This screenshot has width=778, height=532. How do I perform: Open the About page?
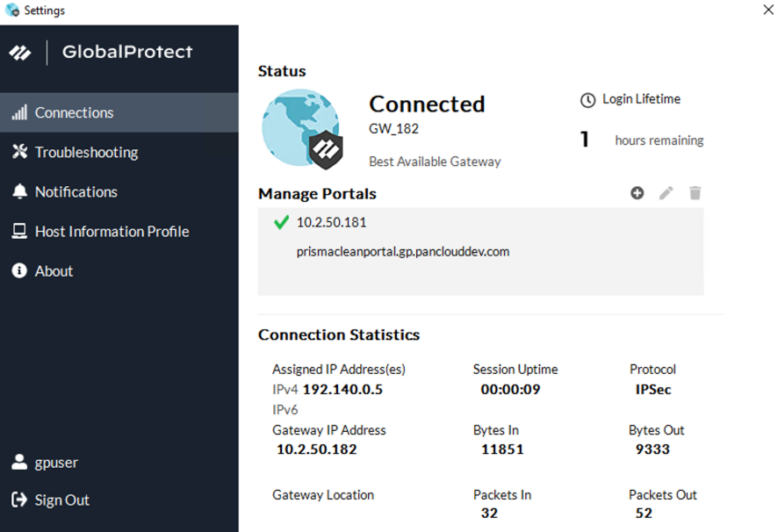tap(54, 271)
